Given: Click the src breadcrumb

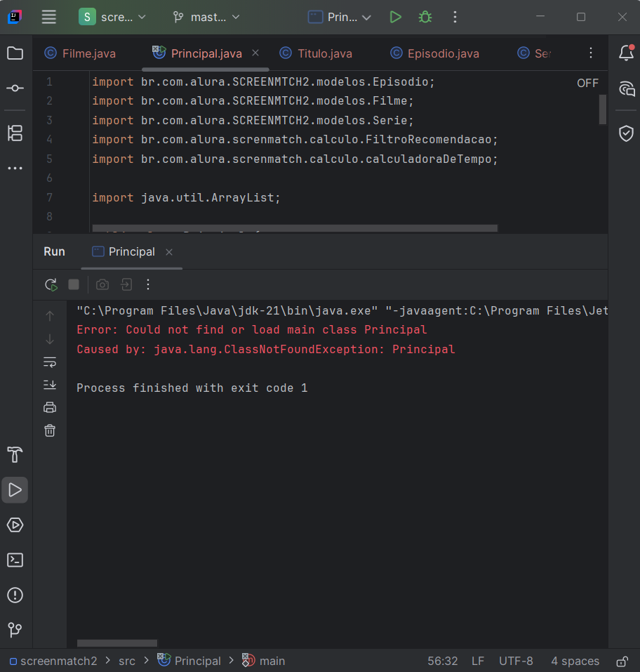Looking at the screenshot, I should (127, 661).
